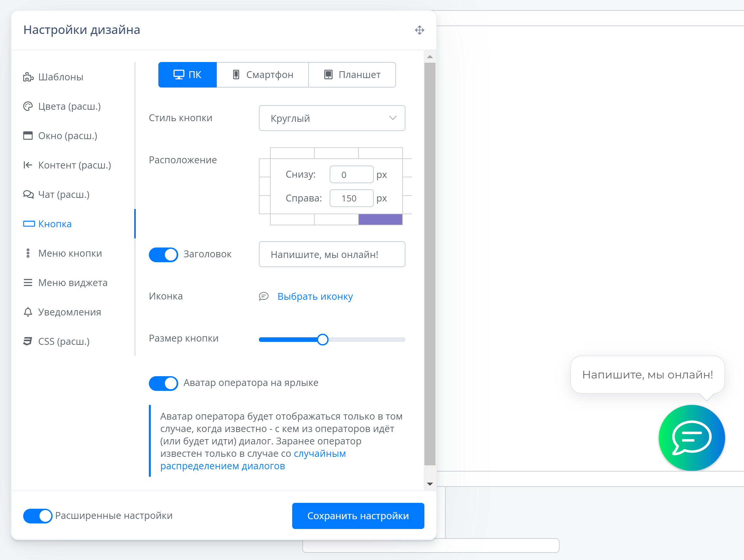Toggle the Заголовок switch off

tap(164, 255)
